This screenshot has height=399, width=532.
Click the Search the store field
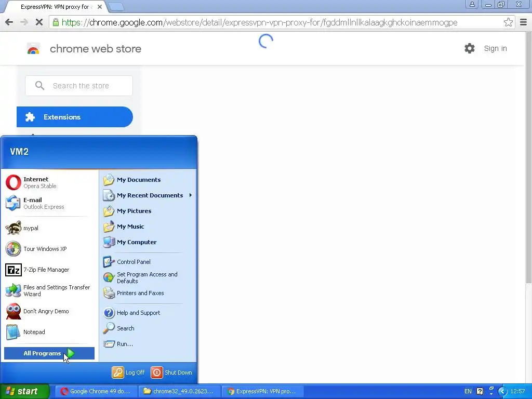(79, 86)
